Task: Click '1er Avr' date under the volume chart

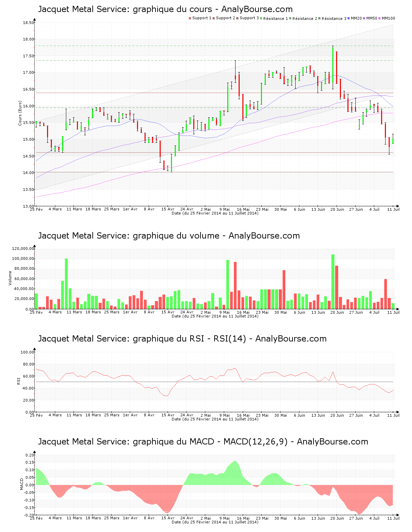Action: click(x=130, y=312)
